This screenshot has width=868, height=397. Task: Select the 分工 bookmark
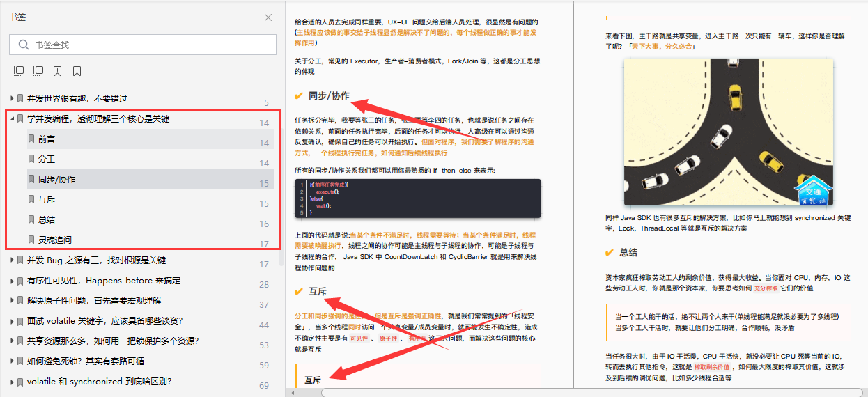click(47, 159)
